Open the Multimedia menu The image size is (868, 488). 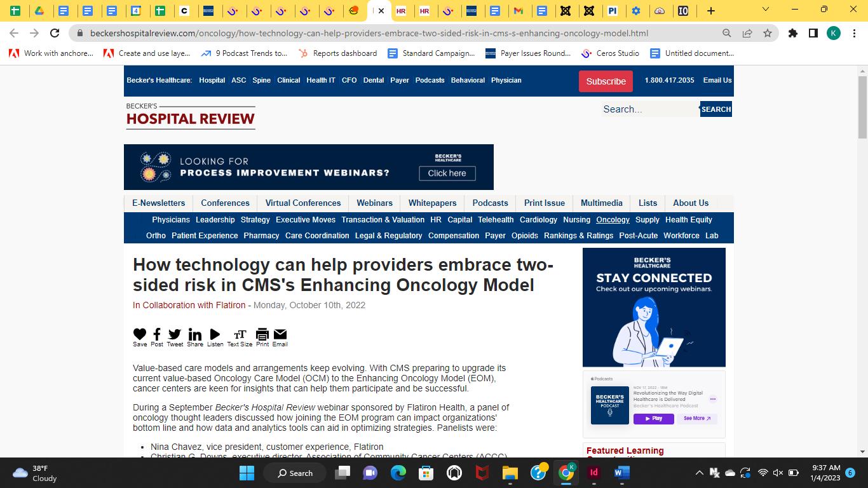pos(602,203)
